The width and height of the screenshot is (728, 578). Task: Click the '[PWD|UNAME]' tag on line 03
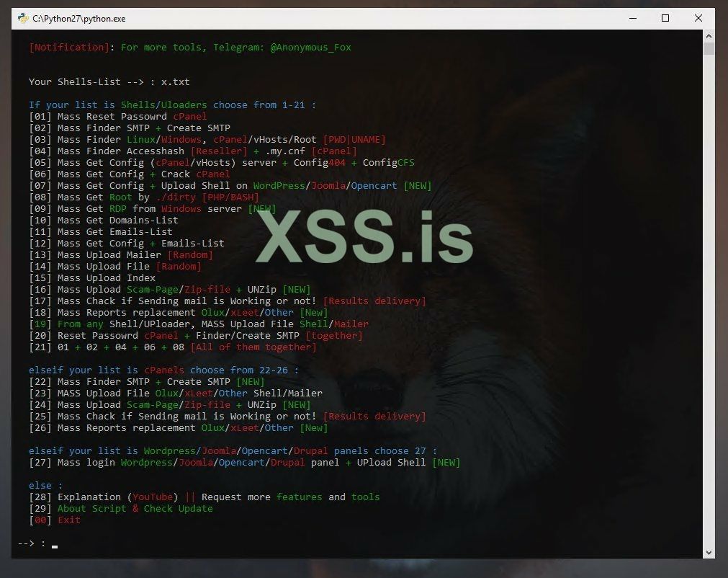click(354, 140)
